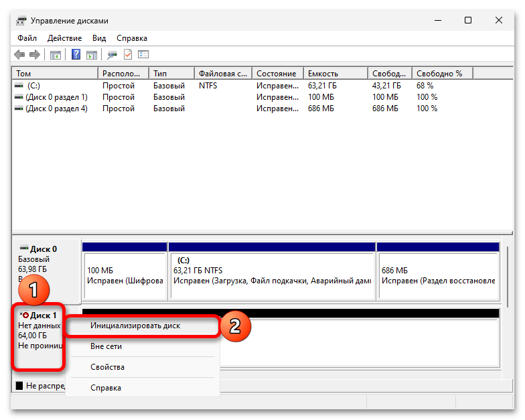Viewport: 525px width, 420px height.
Task: Sort by the Располо... column header
Action: click(x=123, y=74)
